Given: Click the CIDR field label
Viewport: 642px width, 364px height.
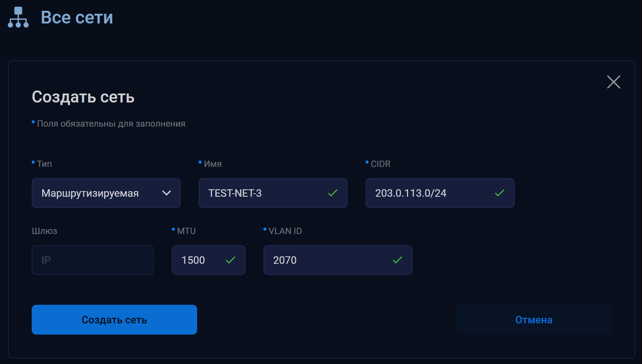Looking at the screenshot, I should [x=380, y=164].
